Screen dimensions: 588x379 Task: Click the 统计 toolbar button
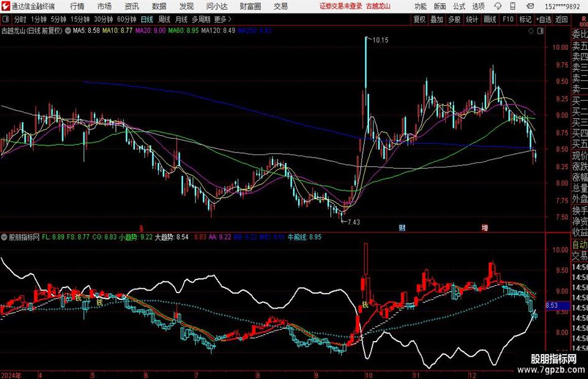coord(472,19)
